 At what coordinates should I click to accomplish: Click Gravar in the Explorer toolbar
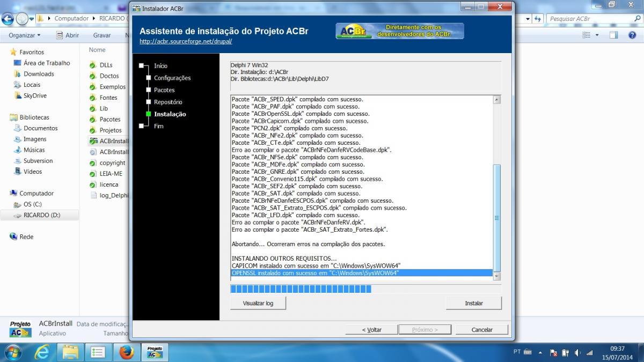(x=102, y=35)
